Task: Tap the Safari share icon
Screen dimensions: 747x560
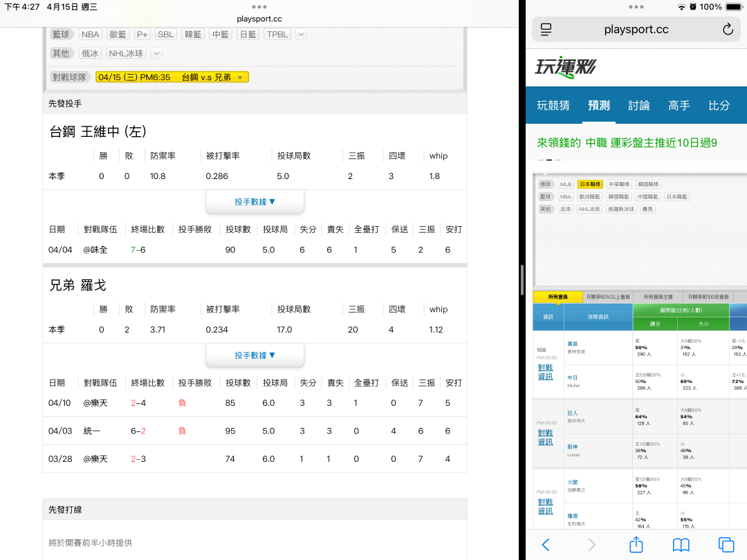Action: tap(636, 545)
